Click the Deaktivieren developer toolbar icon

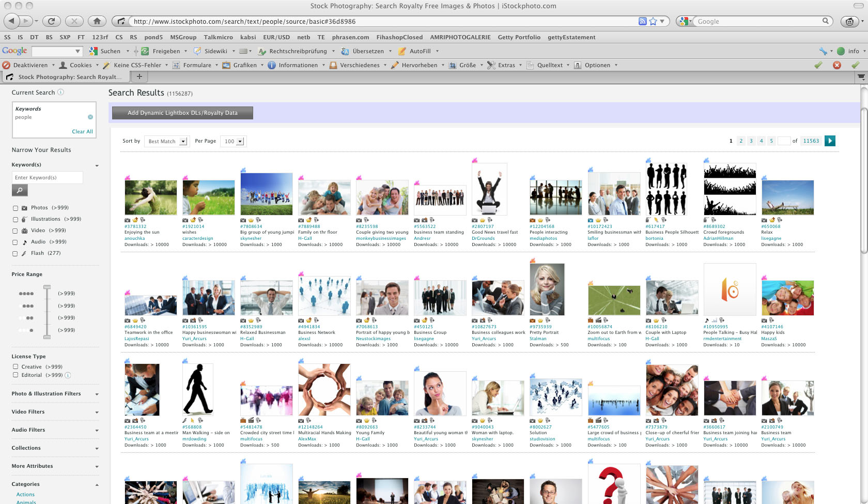[x=6, y=65]
